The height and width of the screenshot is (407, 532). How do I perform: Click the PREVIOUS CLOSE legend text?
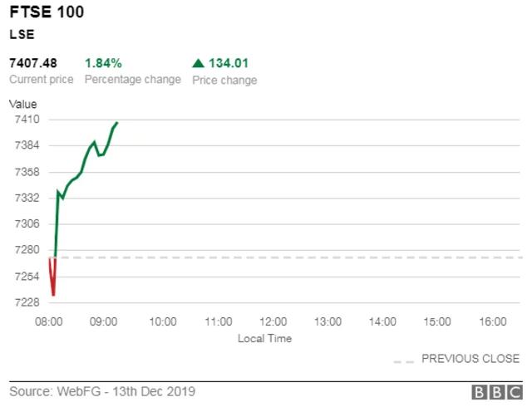pos(470,359)
